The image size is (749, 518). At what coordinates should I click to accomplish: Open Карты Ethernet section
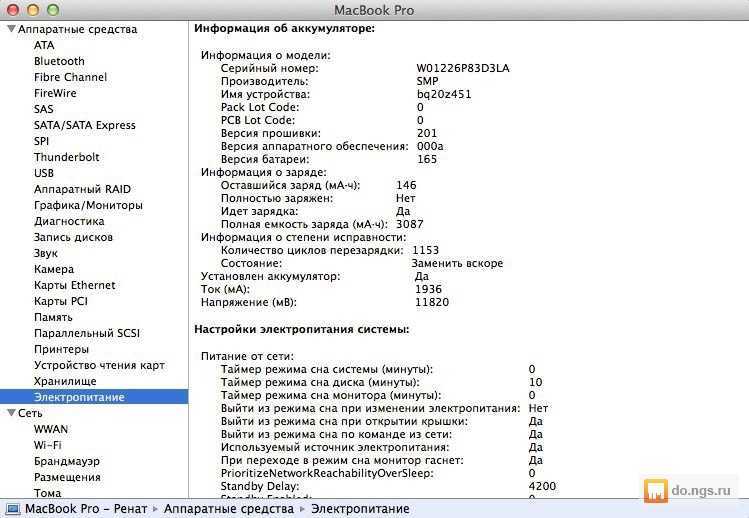[x=75, y=285]
